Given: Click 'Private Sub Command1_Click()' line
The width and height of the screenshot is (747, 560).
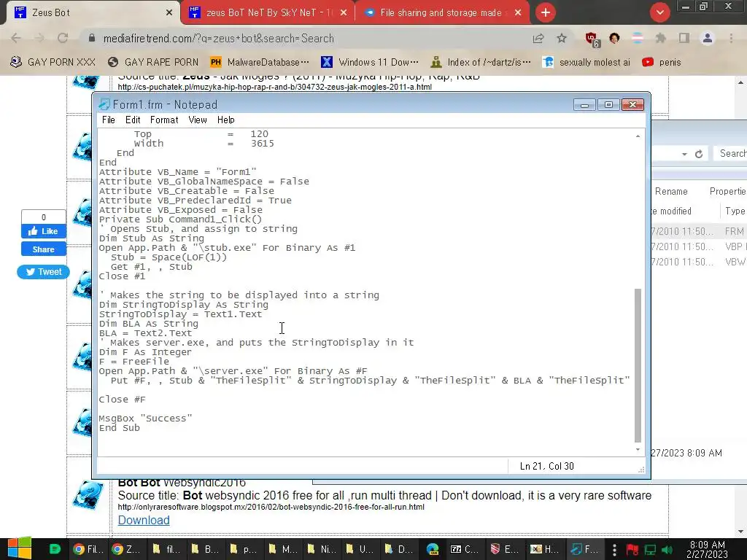Looking at the screenshot, I should coord(180,219).
